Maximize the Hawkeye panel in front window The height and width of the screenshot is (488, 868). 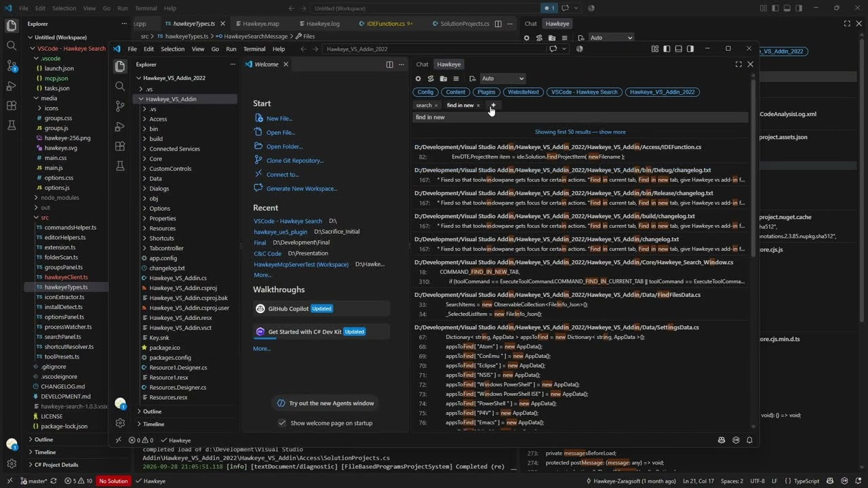tap(738, 64)
